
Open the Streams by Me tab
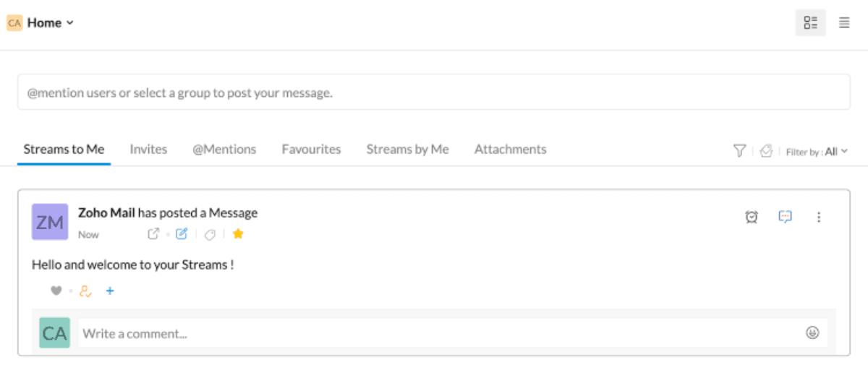point(407,150)
